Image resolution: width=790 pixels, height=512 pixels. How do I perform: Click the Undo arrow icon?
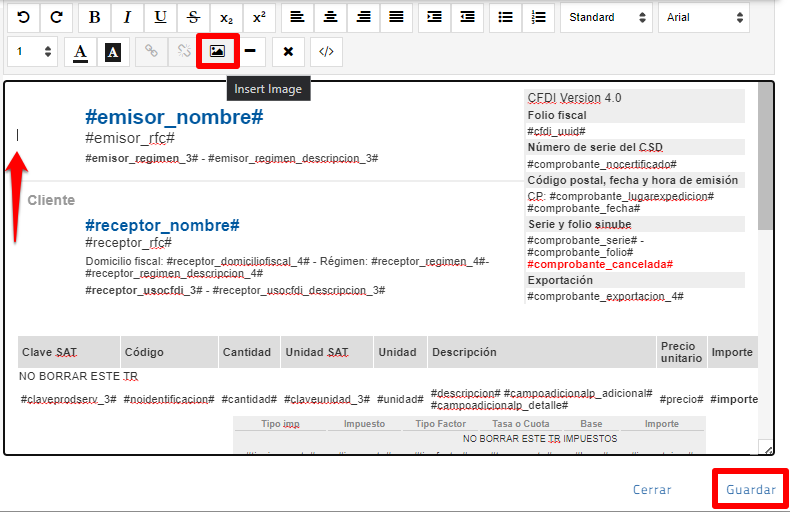click(x=23, y=17)
